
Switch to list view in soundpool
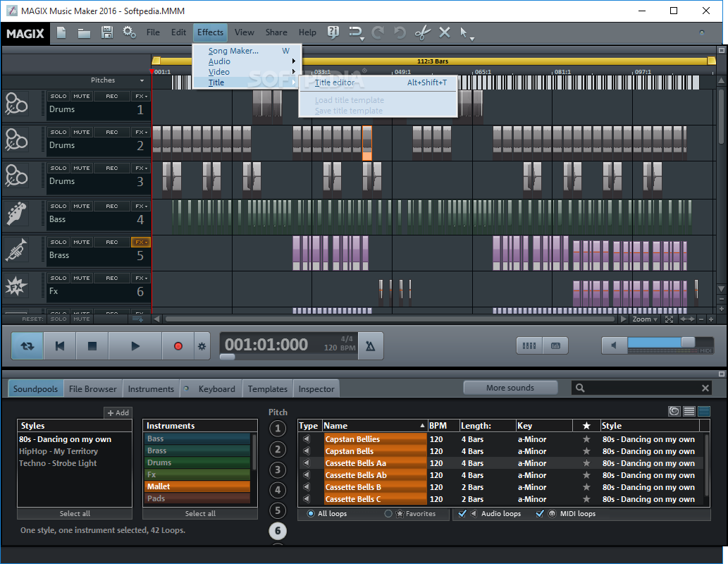pyautogui.click(x=689, y=411)
